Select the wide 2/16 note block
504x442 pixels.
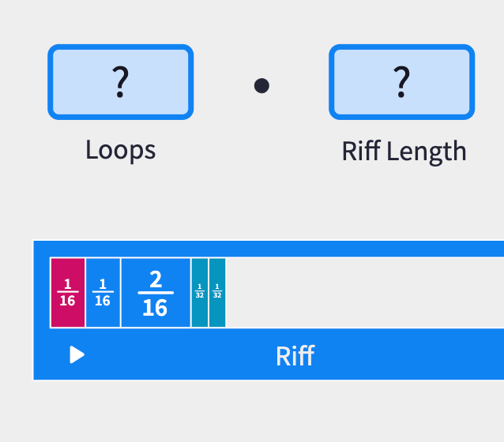[x=156, y=292]
